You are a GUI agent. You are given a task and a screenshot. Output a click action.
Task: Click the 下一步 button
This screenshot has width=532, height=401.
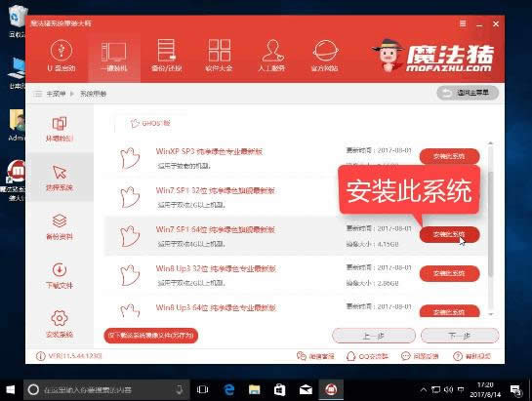[460, 336]
